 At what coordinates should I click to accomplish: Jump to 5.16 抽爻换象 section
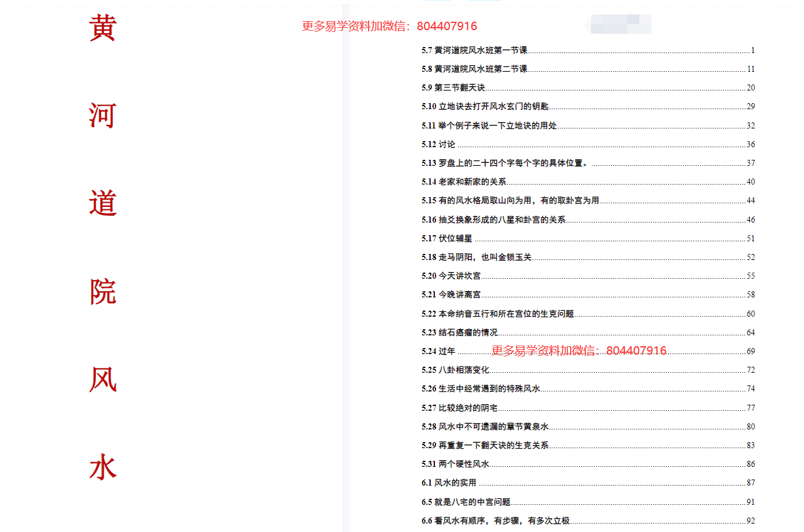point(493,220)
